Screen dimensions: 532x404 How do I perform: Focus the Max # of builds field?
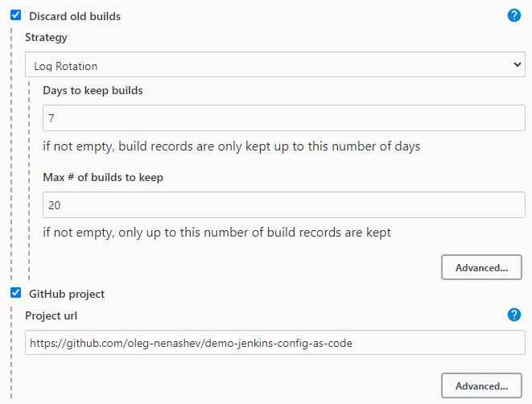tap(283, 204)
